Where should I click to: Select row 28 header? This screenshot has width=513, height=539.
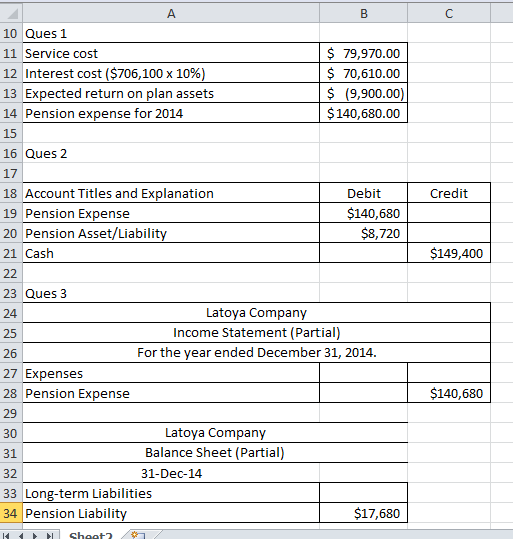(11, 393)
